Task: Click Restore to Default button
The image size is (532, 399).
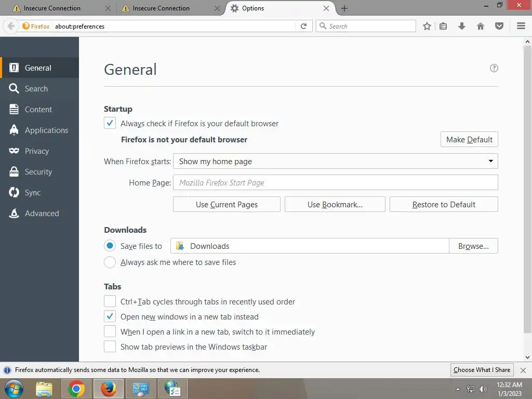Action: (444, 204)
